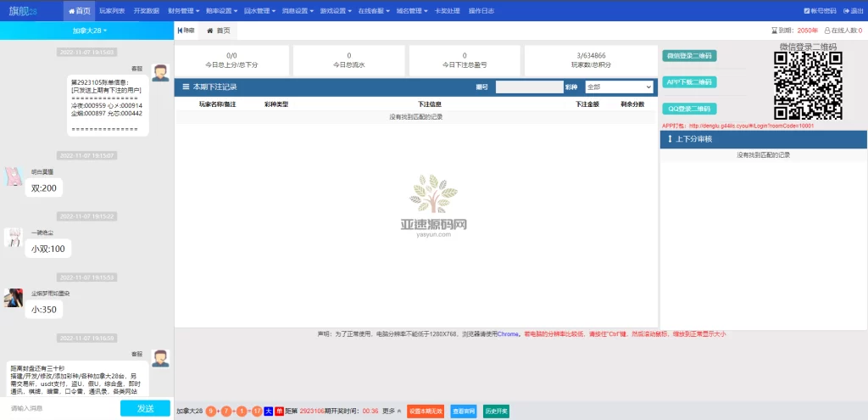Click the blue Chrome link in notice

pos(508,334)
